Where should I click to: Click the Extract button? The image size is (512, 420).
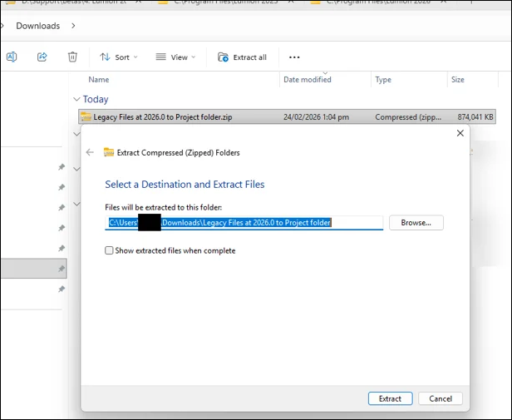click(x=390, y=398)
